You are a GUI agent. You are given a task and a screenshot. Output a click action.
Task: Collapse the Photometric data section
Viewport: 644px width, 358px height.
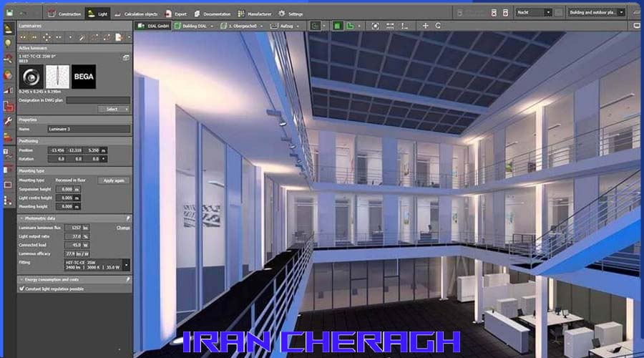pos(21,218)
